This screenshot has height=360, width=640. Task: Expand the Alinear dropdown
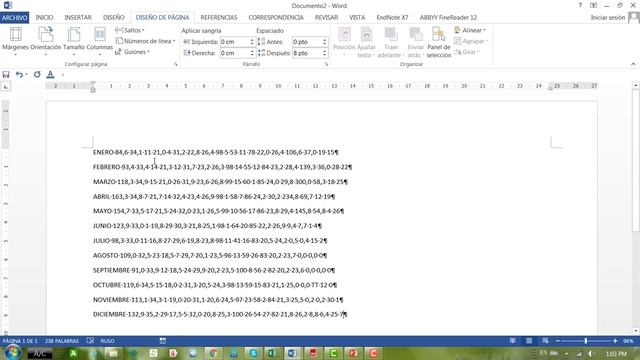click(470, 30)
